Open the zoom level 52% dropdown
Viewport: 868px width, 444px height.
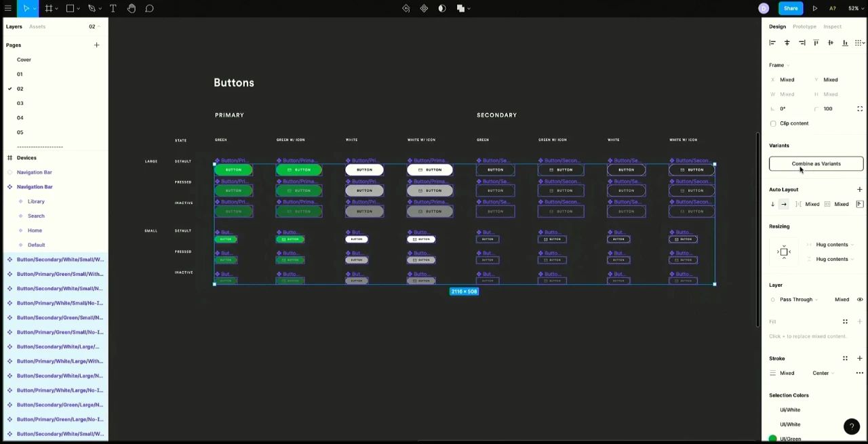coord(855,8)
